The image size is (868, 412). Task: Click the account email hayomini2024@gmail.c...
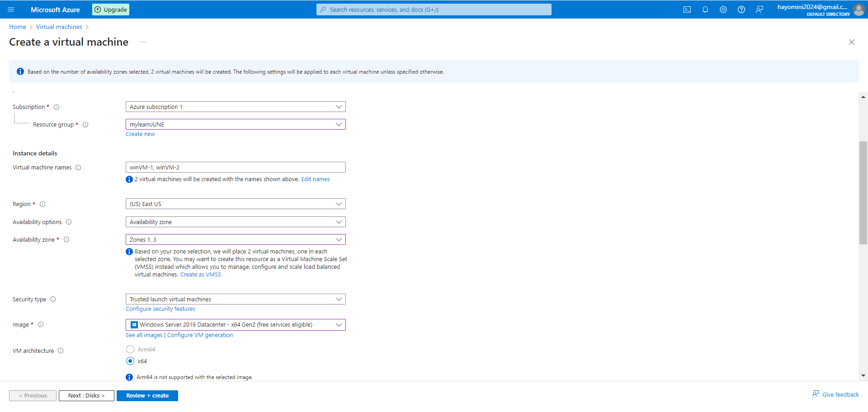812,7
